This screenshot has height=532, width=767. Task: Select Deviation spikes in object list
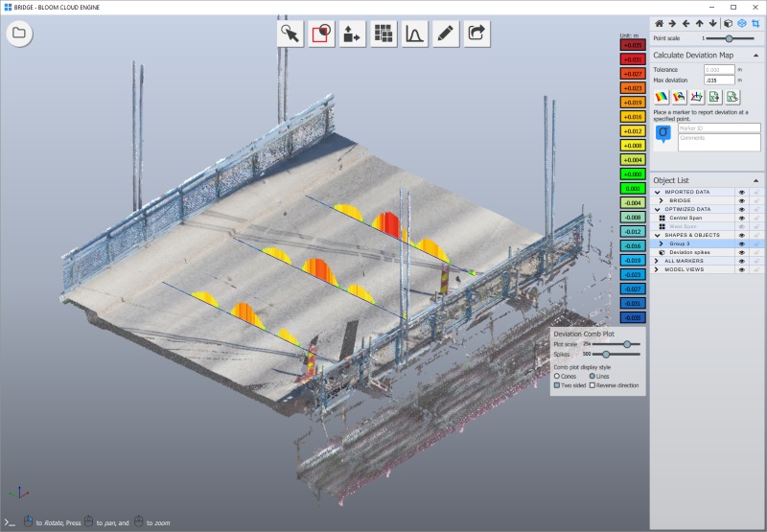click(689, 252)
